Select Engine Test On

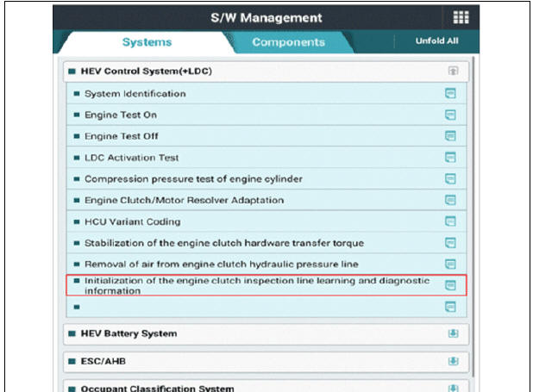coord(266,115)
